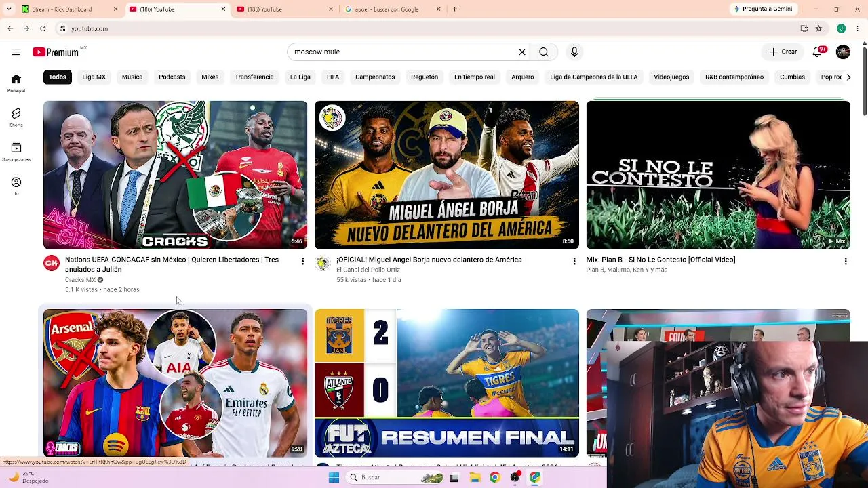Screen dimensions: 868x488
Task: Close the Kick Dashboard tab
Action: click(115, 9)
